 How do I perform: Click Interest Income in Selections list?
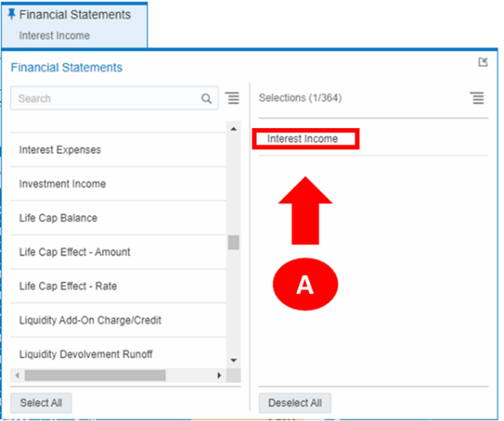[x=302, y=139]
